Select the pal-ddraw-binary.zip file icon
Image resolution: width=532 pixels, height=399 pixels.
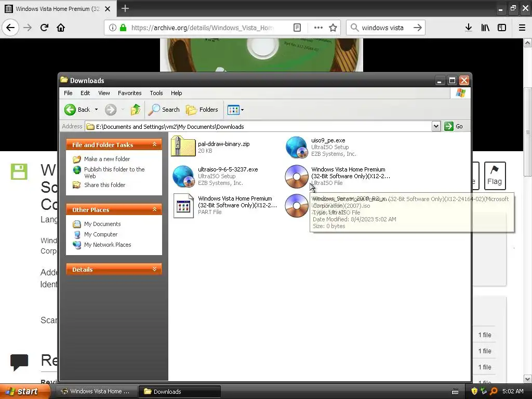click(183, 146)
